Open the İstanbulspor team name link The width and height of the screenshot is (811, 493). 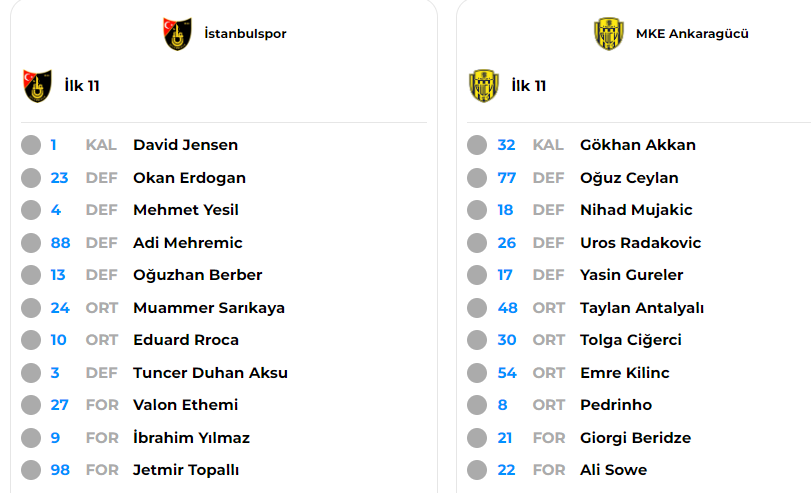click(x=245, y=34)
